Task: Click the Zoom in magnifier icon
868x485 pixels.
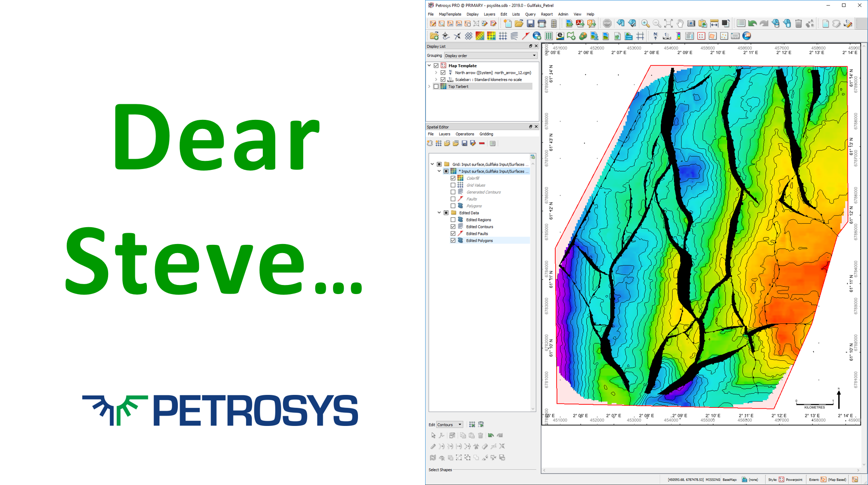Action: point(645,24)
